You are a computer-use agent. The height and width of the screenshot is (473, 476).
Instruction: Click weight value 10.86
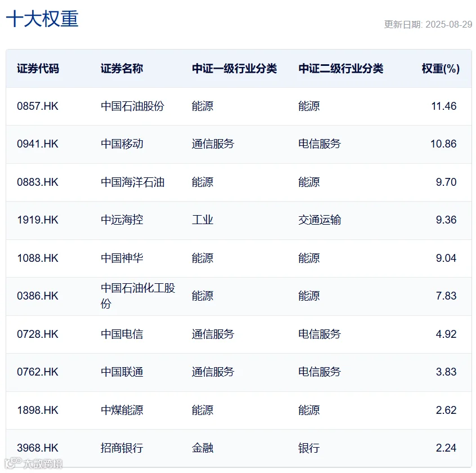(443, 144)
